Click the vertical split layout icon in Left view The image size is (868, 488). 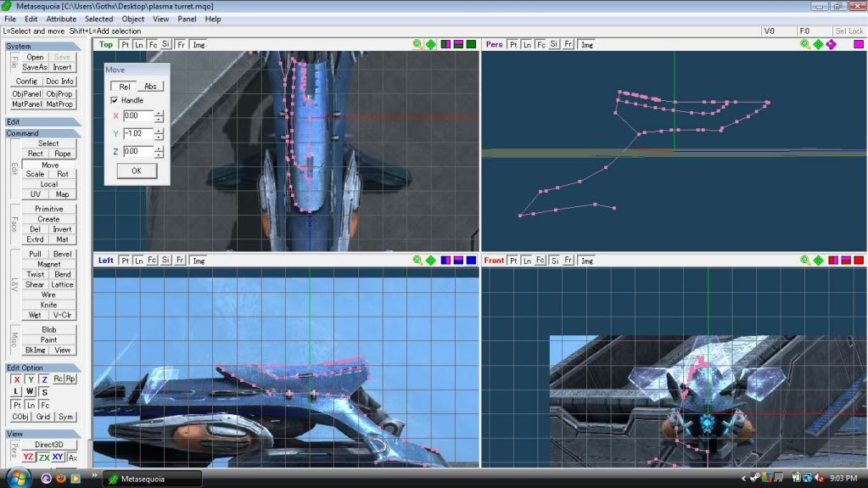coord(445,261)
